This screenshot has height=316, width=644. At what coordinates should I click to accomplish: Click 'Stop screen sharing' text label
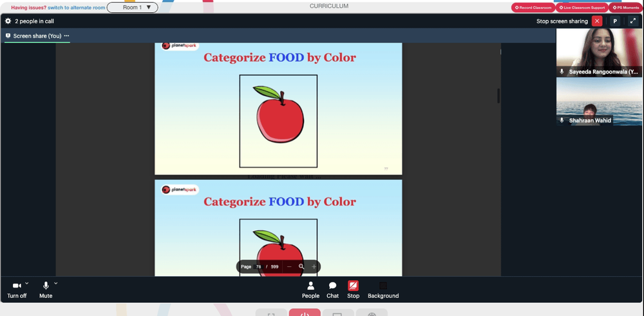[562, 21]
